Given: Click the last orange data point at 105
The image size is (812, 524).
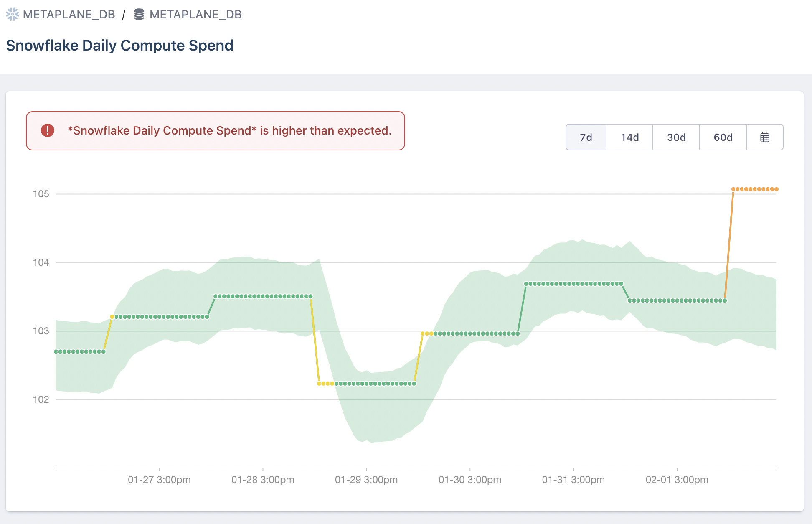Looking at the screenshot, I should (776, 189).
